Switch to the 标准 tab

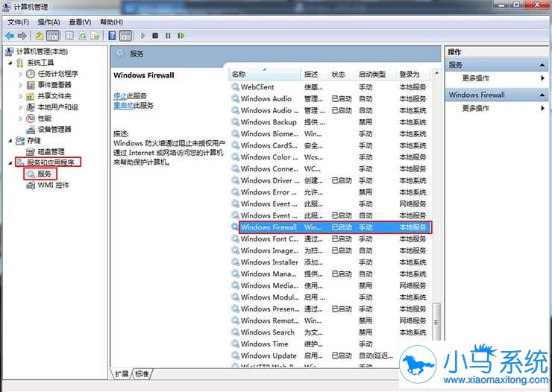coord(142,373)
